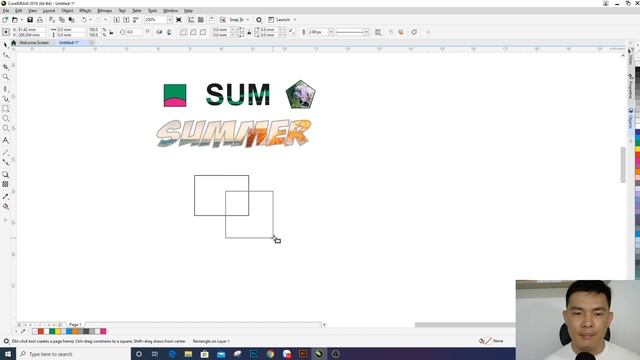This screenshot has height=360, width=640.
Task: Select the Parallel Dimension tool
Action: [6, 152]
